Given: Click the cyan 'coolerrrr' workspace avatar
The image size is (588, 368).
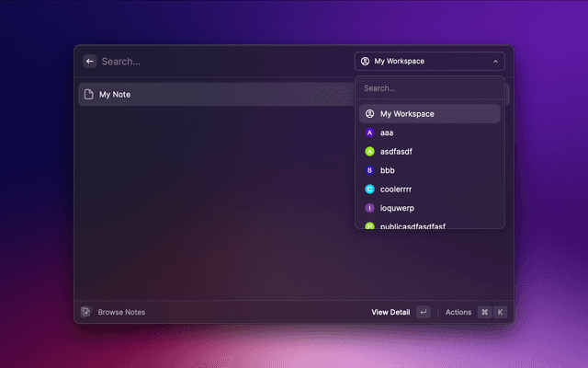Looking at the screenshot, I should [369, 190].
